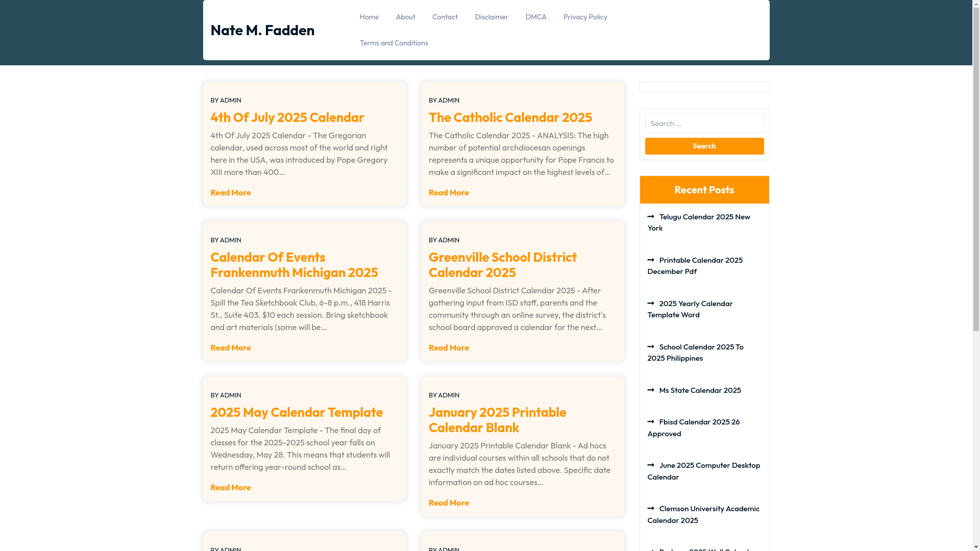
Task: Click BY ADMIN on May Calendar Template card
Action: [x=226, y=395]
